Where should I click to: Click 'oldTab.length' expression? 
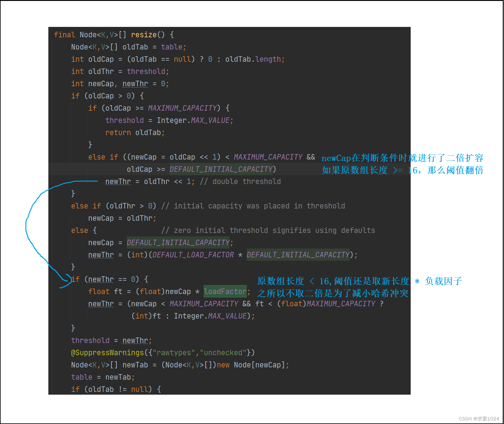pyautogui.click(x=253, y=59)
